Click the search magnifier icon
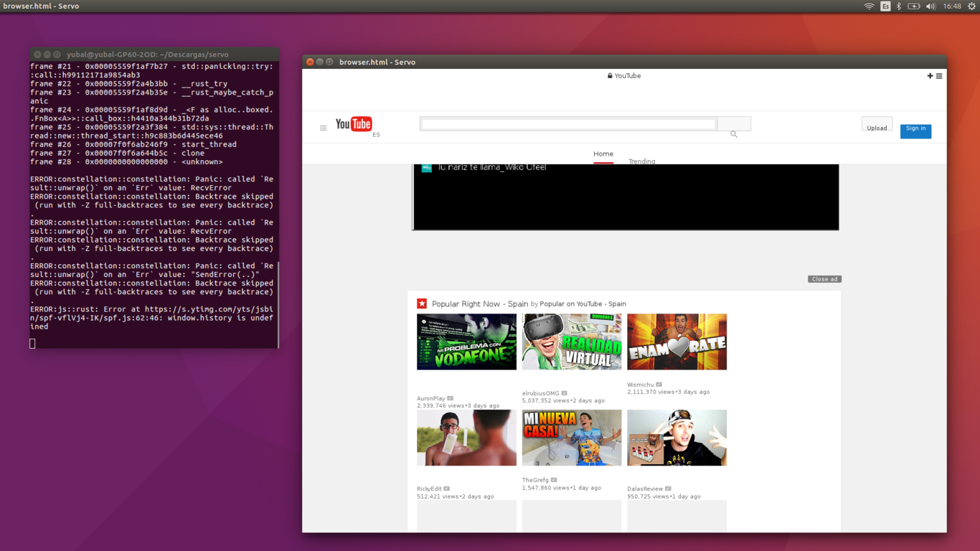 (733, 134)
